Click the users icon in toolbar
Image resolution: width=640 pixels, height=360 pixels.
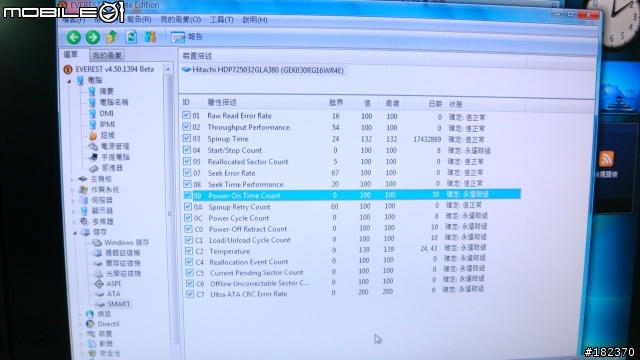click(x=150, y=37)
